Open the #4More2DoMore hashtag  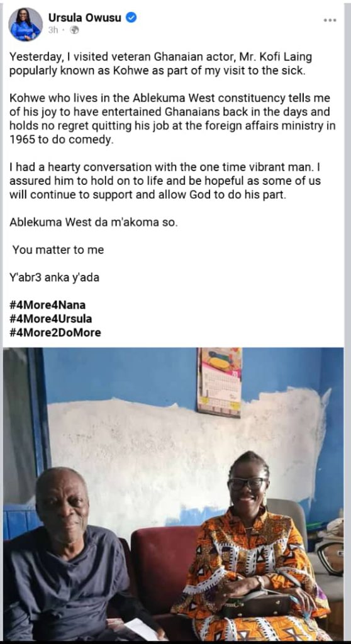(55, 332)
